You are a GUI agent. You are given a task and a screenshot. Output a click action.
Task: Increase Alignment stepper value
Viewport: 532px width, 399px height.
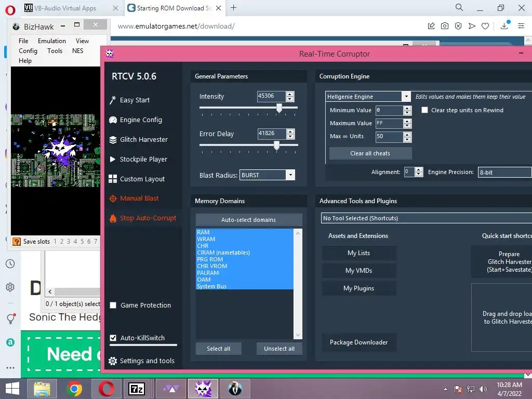point(419,170)
